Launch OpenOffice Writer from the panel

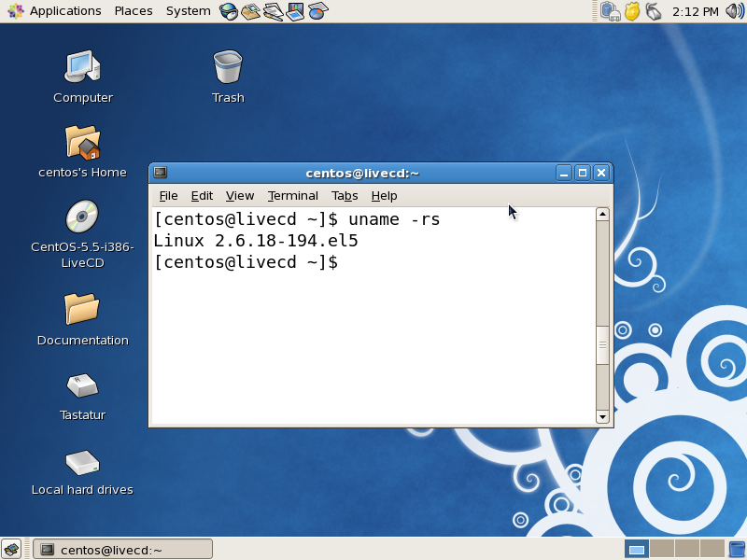tap(272, 10)
